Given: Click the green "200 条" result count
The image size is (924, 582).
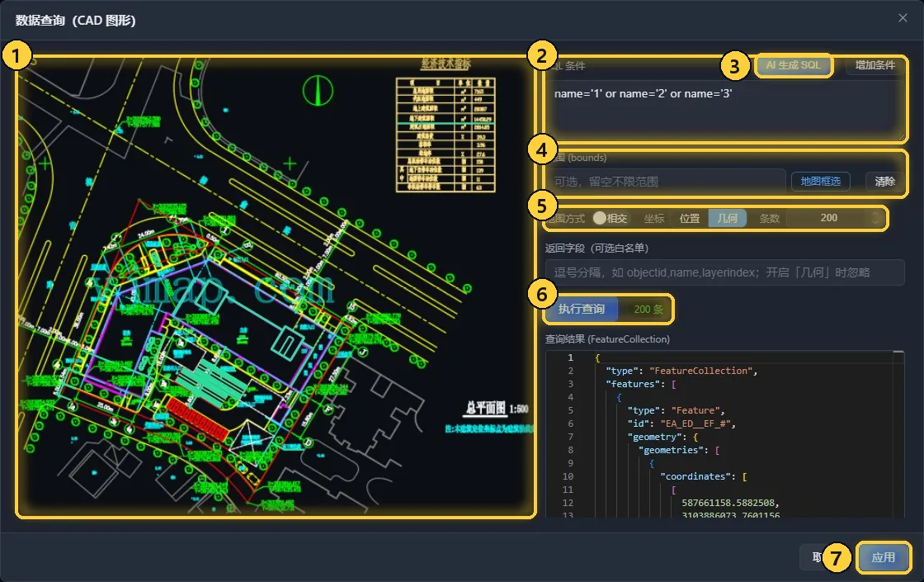Looking at the screenshot, I should (x=648, y=310).
